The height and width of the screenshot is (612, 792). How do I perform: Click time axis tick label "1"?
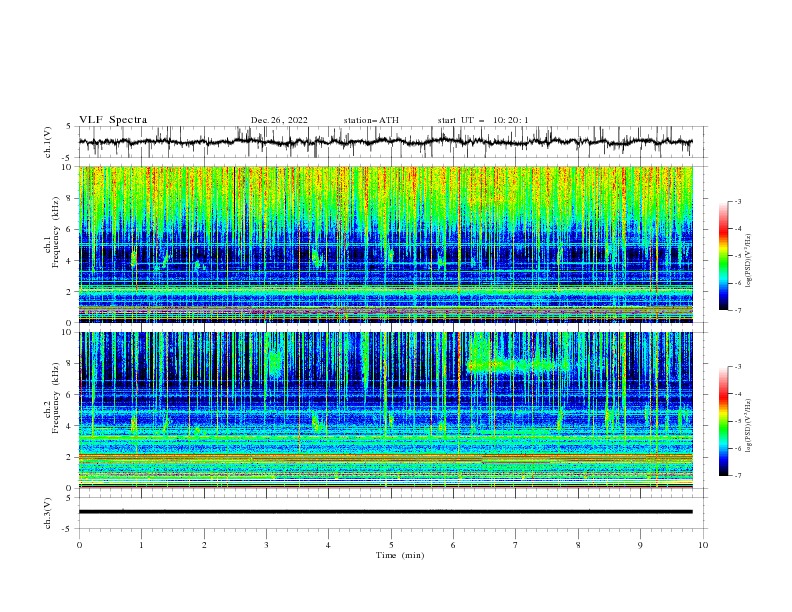(x=141, y=545)
